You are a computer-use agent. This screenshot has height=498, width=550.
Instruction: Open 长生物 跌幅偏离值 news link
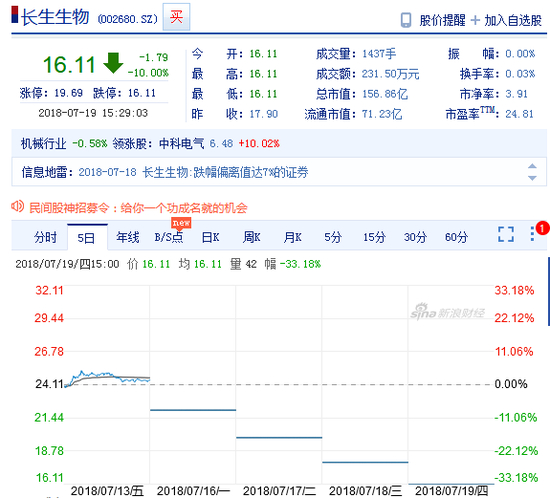pos(225,172)
